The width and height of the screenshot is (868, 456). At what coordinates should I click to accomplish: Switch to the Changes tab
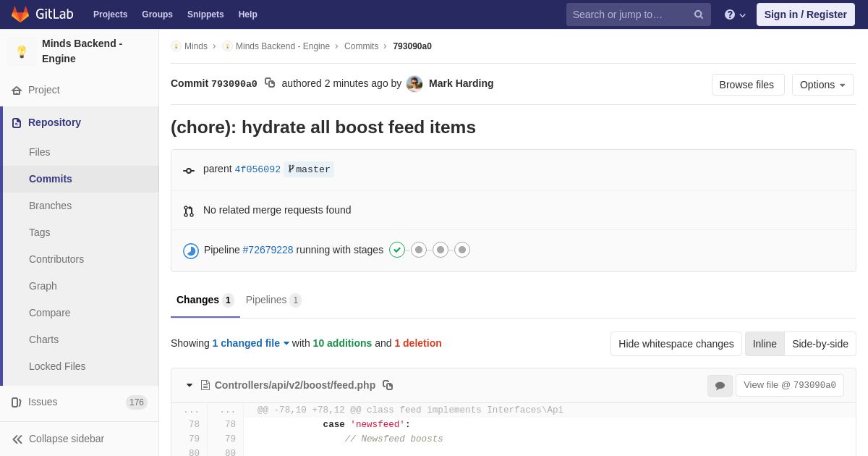pos(205,300)
